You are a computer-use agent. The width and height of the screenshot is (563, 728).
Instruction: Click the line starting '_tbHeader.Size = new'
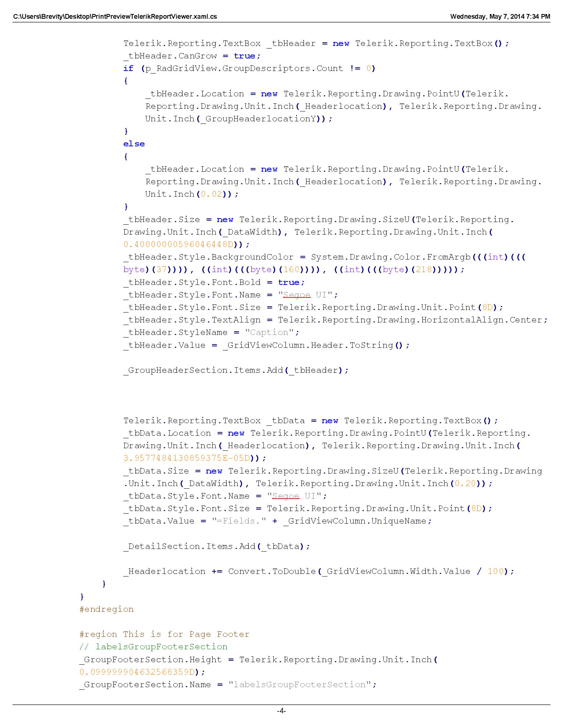319,220
